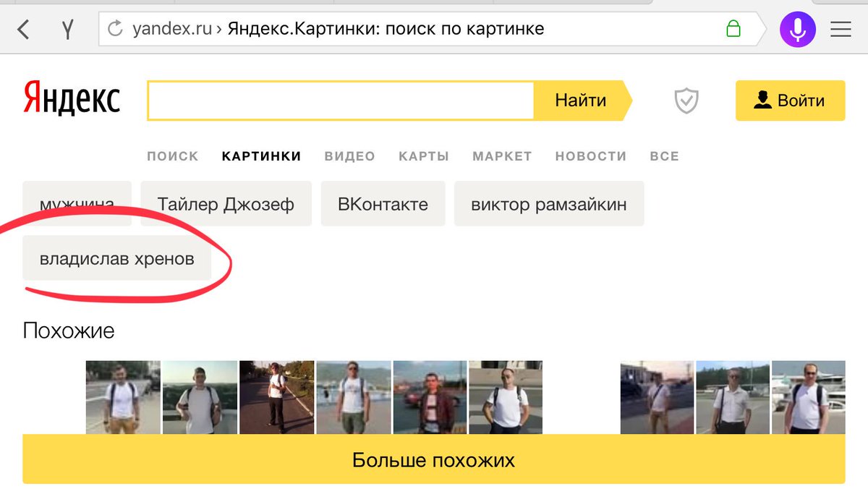Image resolution: width=868 pixels, height=502 pixels.
Task: Open the fourth similar image thumbnail
Action: [x=354, y=397]
